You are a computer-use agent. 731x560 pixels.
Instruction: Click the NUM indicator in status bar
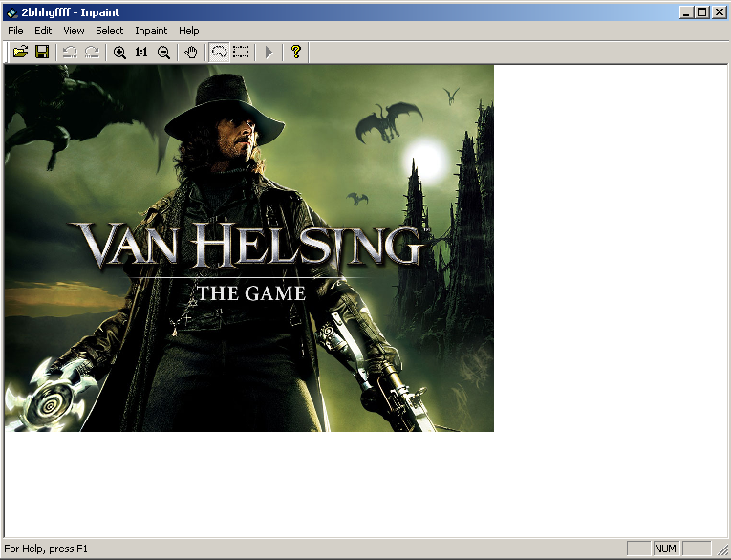(666, 549)
